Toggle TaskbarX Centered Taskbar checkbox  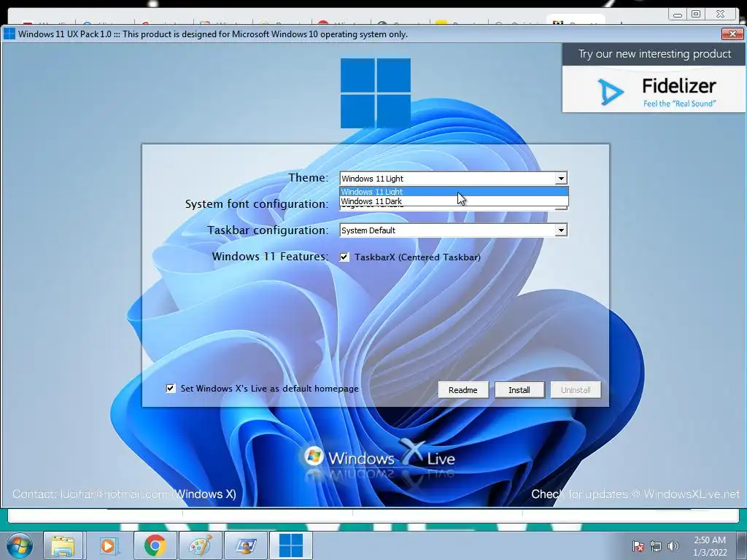pyautogui.click(x=344, y=257)
